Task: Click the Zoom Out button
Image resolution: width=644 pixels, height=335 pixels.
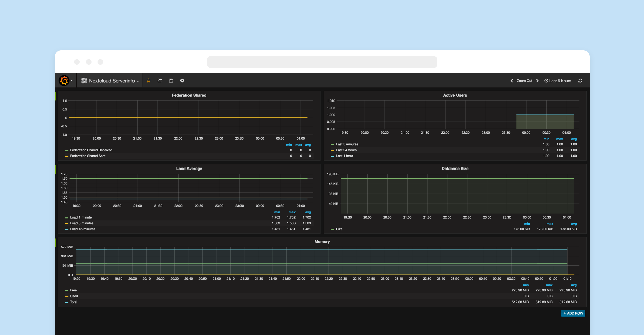Action: (524, 81)
